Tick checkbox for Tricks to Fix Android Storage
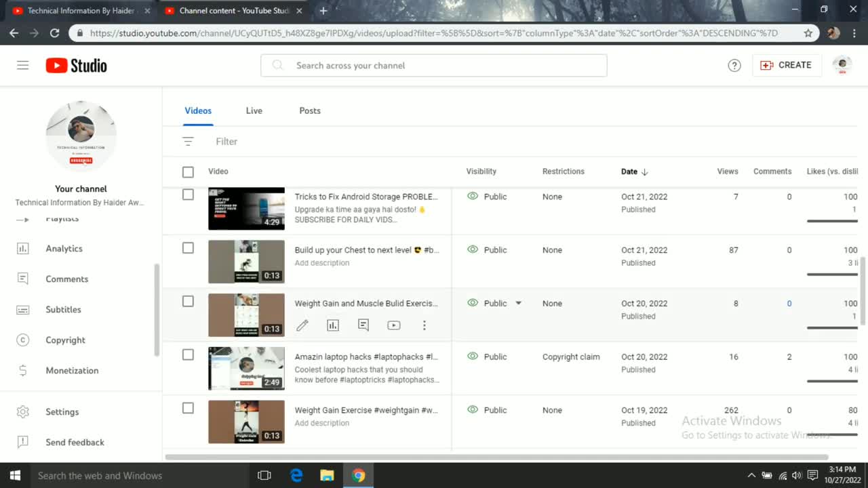Screen dimensions: 868x488 coord(188,195)
